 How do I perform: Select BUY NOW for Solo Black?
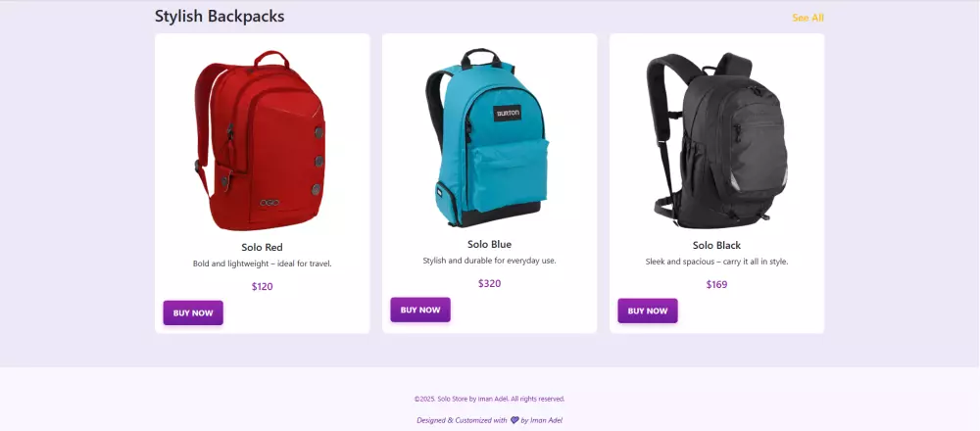click(648, 311)
